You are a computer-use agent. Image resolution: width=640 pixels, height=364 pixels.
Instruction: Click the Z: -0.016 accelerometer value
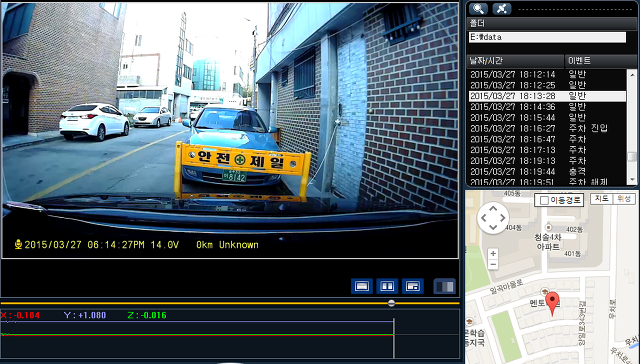(147, 315)
